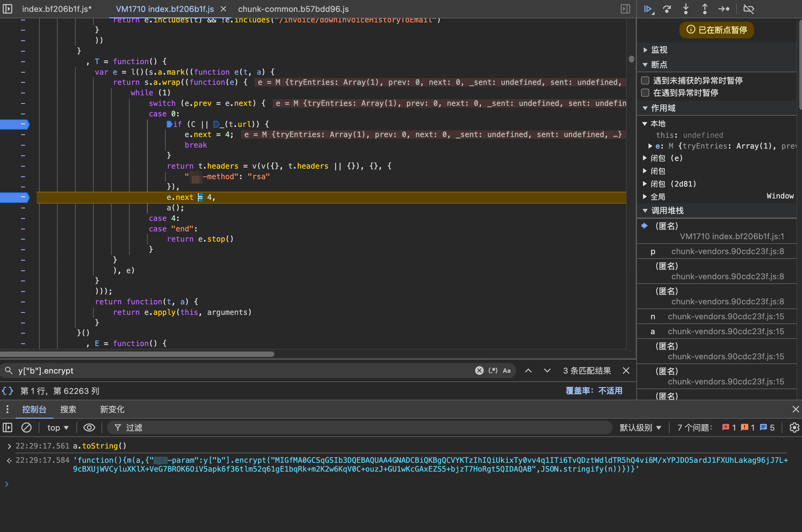Click the console prompt input line
The height and width of the screenshot is (532, 802).
point(401,484)
